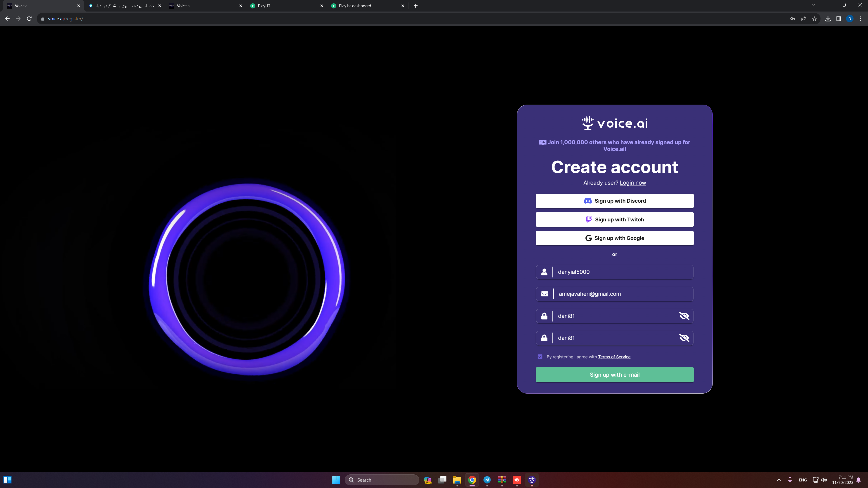Viewport: 868px width, 488px height.
Task: Click the microphone tray icon
Action: tap(790, 480)
